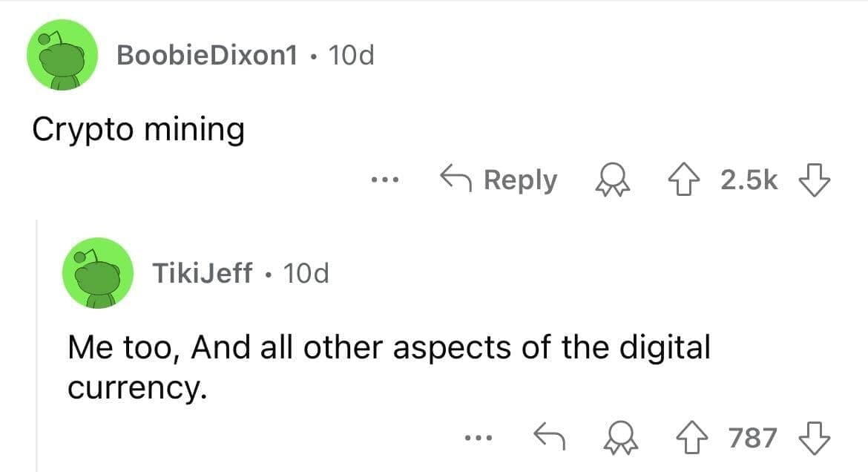The height and width of the screenshot is (472, 868).
Task: Click the 10d timestamp on TikiJeff's reply
Action: tap(306, 273)
